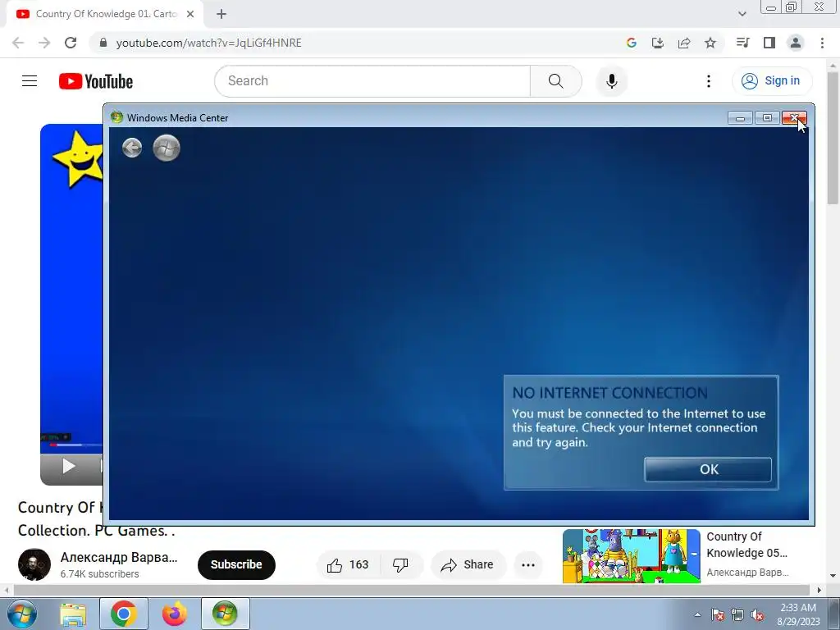Open File Explorer from the taskbar

click(x=73, y=614)
